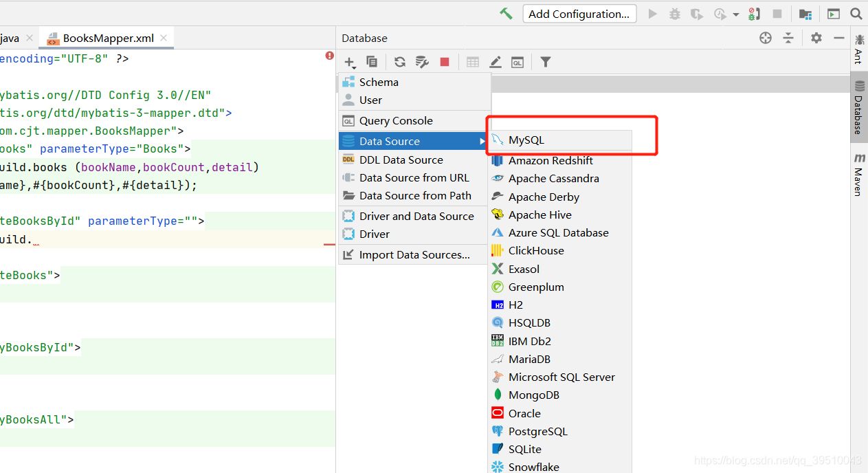Select IBM Db2 data source

tap(559, 341)
